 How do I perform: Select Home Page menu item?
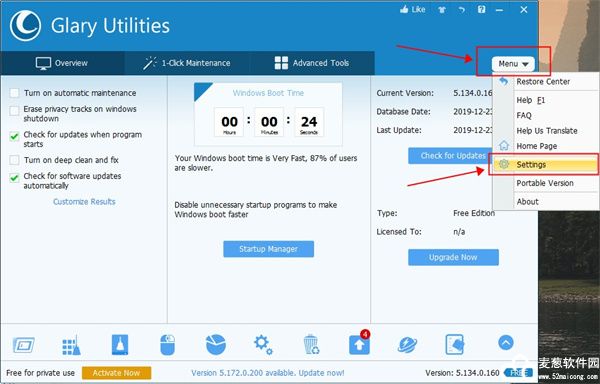(546, 146)
